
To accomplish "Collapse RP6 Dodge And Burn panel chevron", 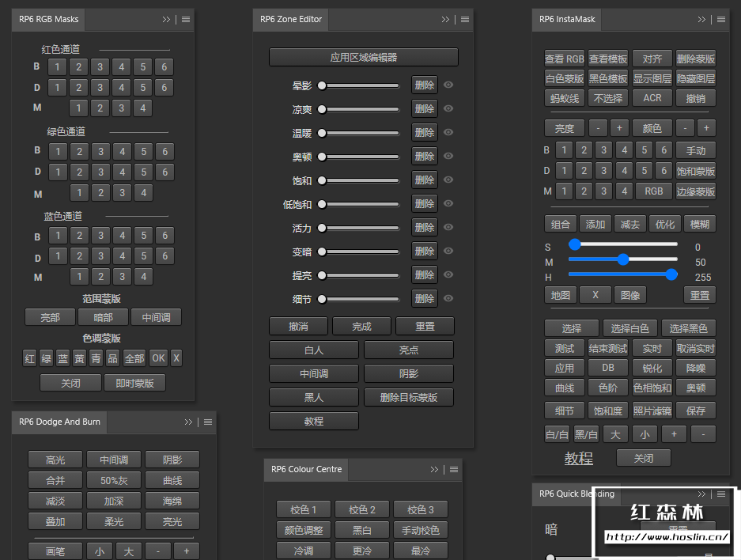I will coord(188,422).
